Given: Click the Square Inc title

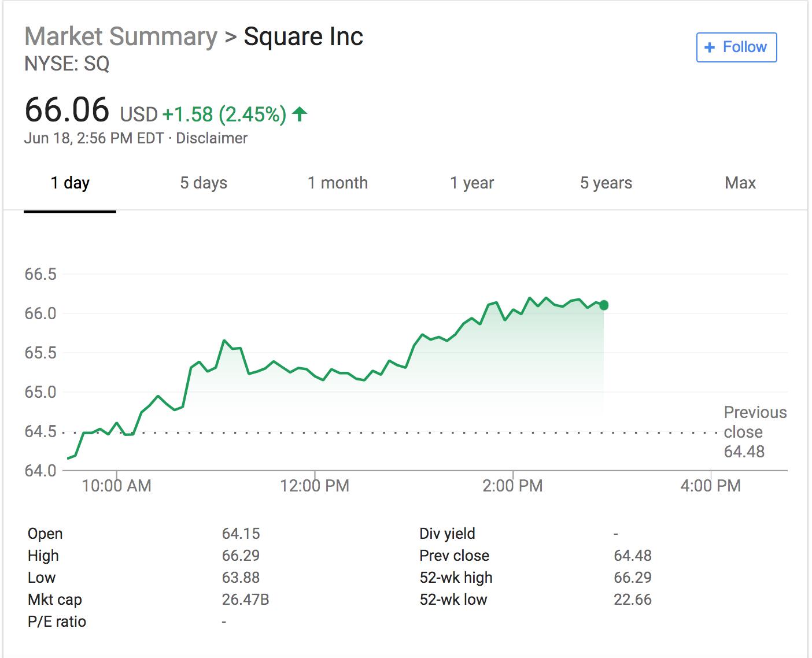Looking at the screenshot, I should pyautogui.click(x=303, y=36).
